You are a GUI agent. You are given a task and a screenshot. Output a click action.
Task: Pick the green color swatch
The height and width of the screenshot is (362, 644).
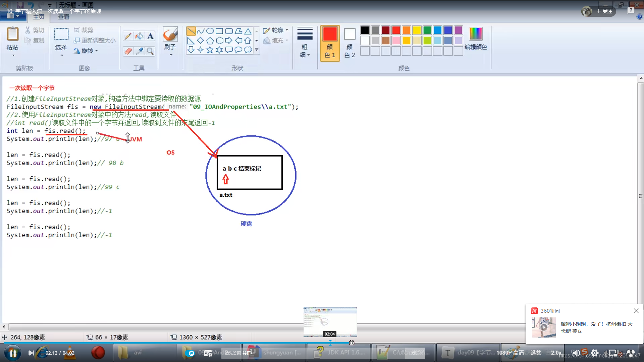pyautogui.click(x=427, y=30)
